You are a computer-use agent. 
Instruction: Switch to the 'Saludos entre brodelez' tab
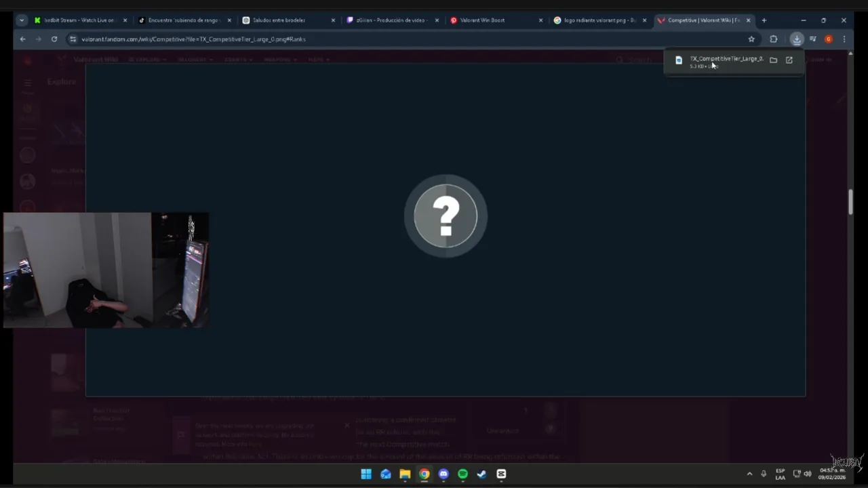pos(288,20)
